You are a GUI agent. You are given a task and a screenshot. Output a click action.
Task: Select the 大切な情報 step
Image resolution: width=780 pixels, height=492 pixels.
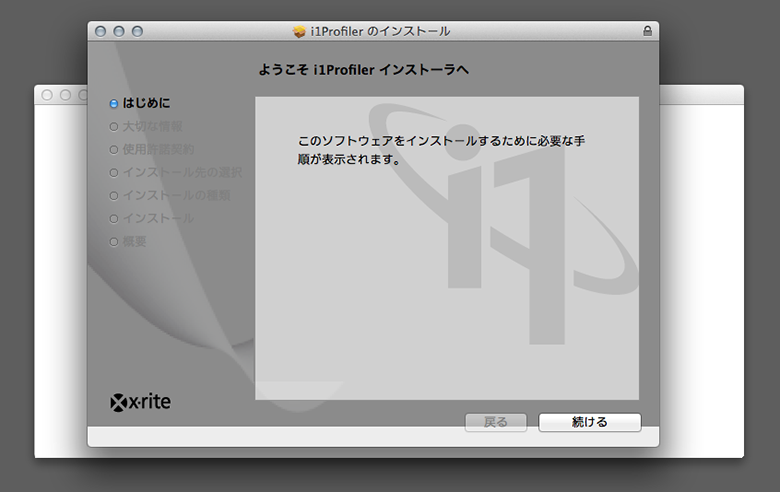[152, 126]
